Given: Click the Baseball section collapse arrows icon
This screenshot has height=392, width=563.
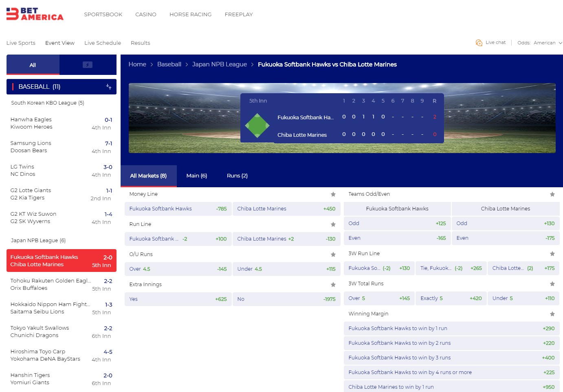Looking at the screenshot, I should [x=109, y=87].
